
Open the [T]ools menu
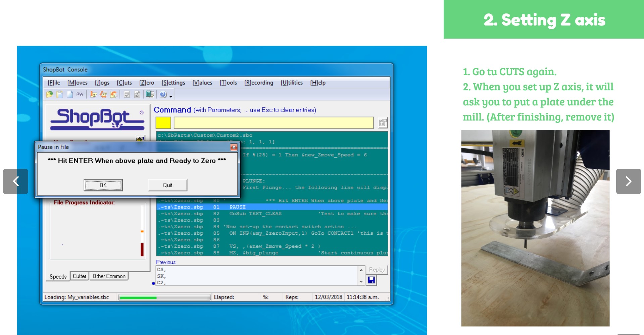(228, 83)
